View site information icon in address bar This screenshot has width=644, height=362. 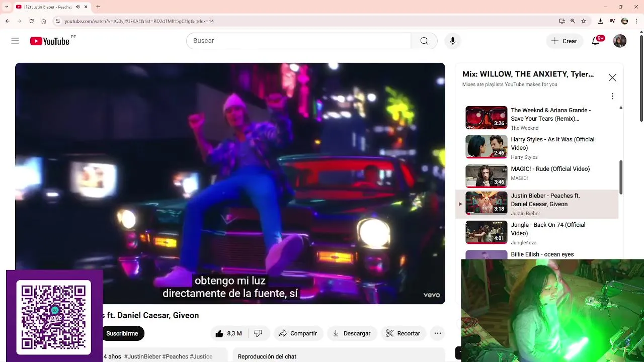point(58,21)
